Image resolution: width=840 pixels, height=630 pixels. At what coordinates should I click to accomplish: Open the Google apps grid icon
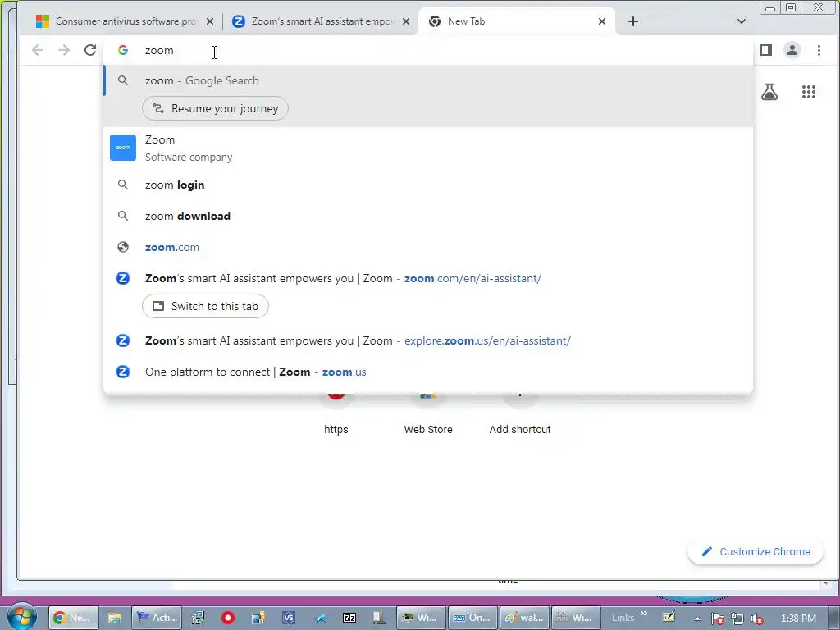point(808,92)
